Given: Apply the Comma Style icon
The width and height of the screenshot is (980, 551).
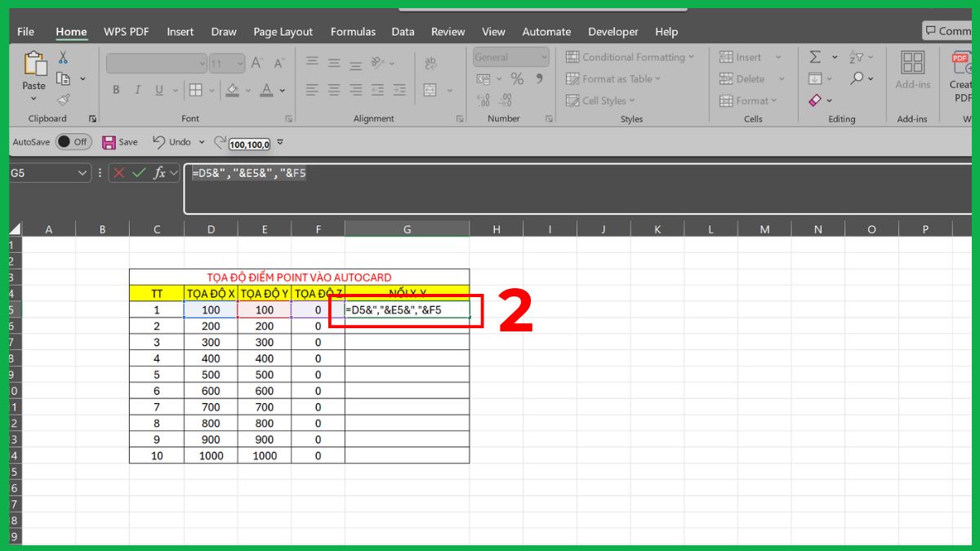Looking at the screenshot, I should [x=538, y=78].
